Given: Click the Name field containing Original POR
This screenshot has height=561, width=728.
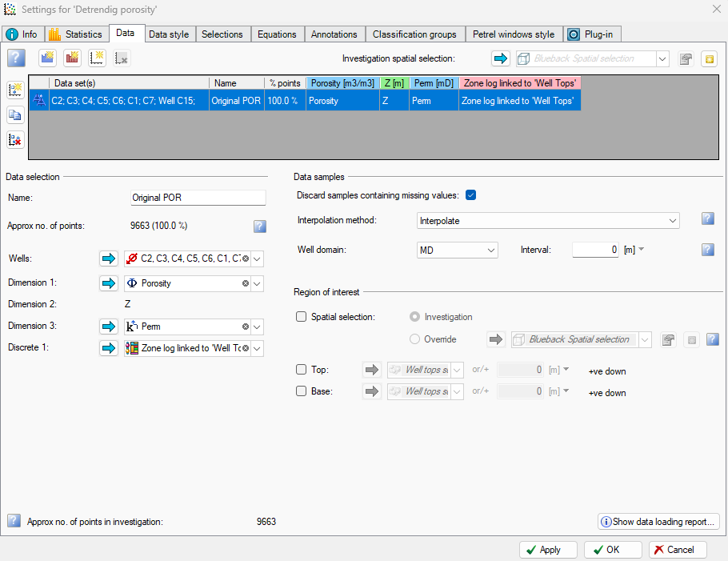Looking at the screenshot, I should pyautogui.click(x=198, y=198).
